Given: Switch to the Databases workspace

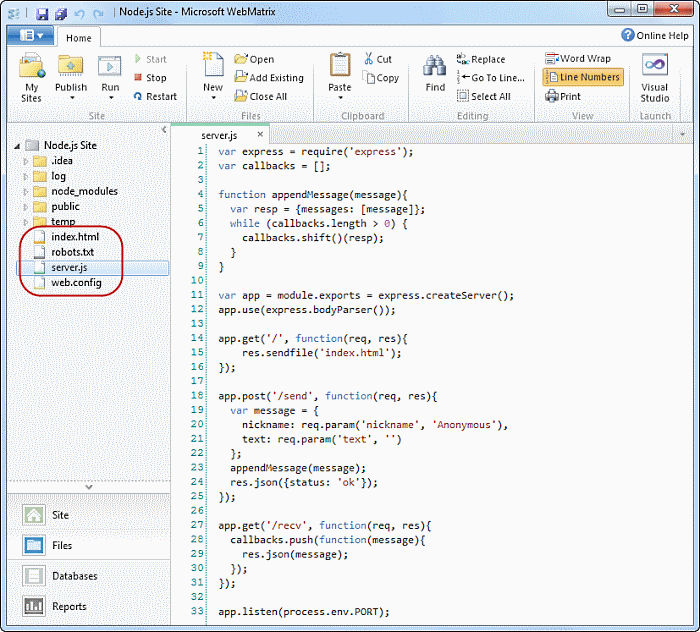Looking at the screenshot, I should coord(75,576).
